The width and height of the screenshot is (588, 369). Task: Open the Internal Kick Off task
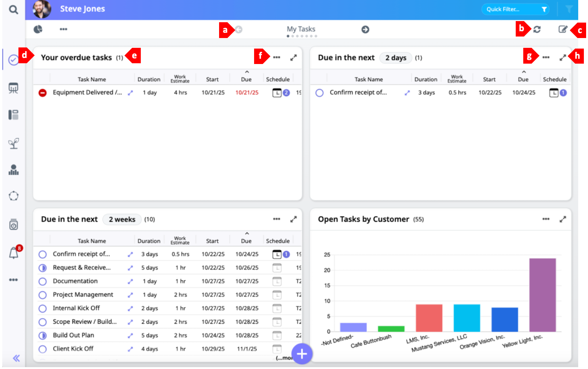click(x=76, y=308)
